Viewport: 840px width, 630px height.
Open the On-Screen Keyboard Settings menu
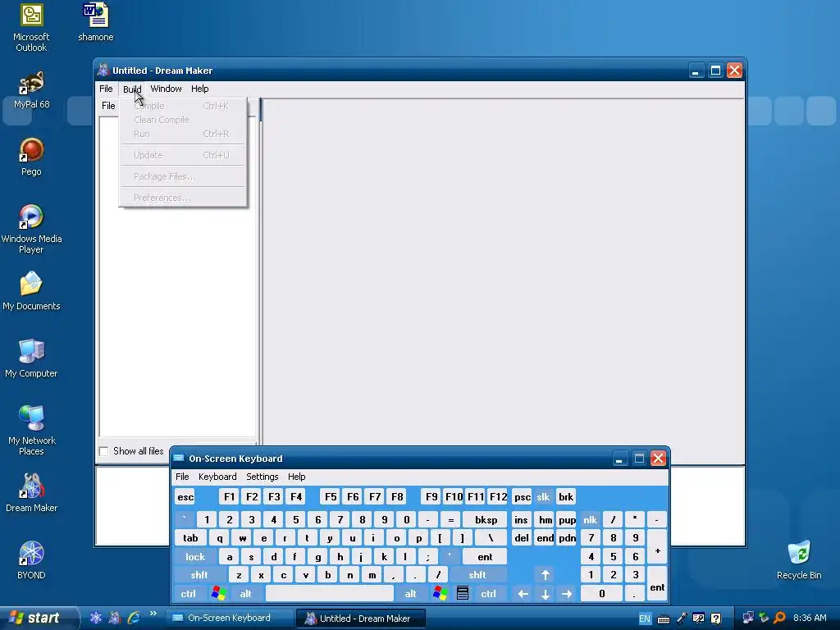tap(262, 477)
